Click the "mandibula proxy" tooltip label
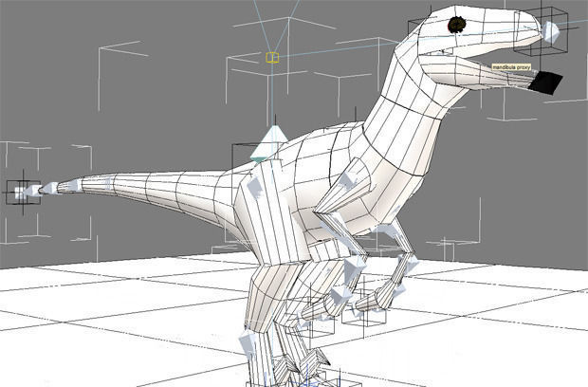 point(511,67)
